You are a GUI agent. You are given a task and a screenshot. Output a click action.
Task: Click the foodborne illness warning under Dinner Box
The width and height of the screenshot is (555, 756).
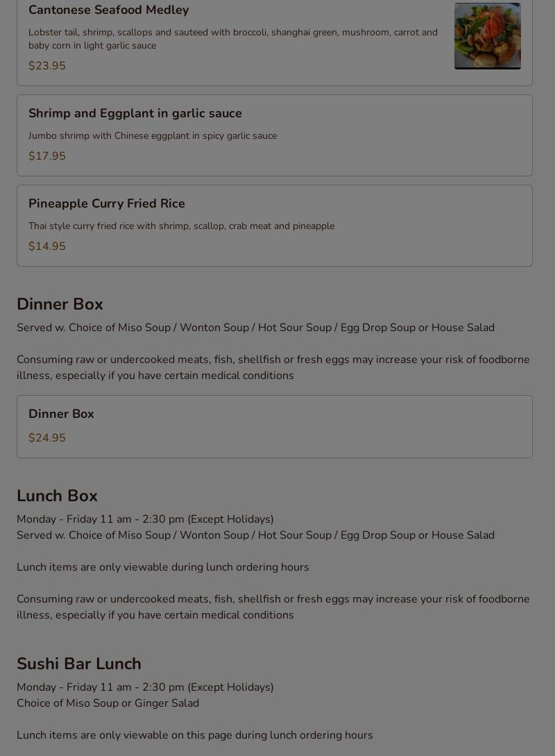point(273,367)
